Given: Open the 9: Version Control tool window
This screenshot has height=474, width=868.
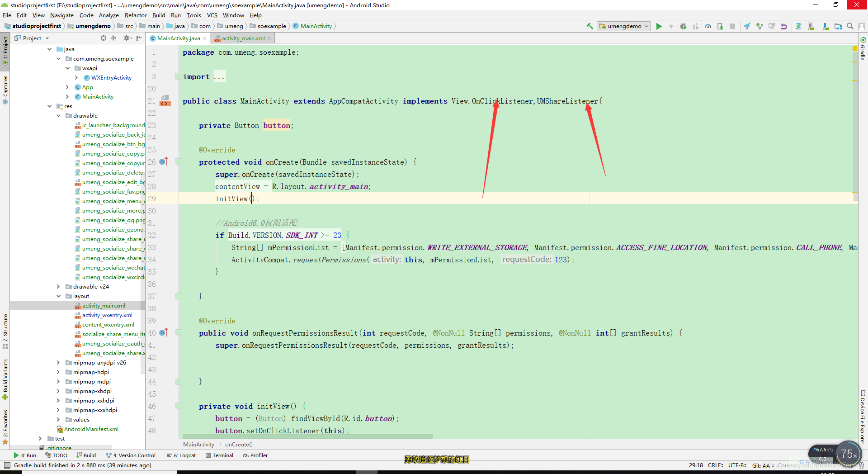Looking at the screenshot, I should pyautogui.click(x=131, y=455).
